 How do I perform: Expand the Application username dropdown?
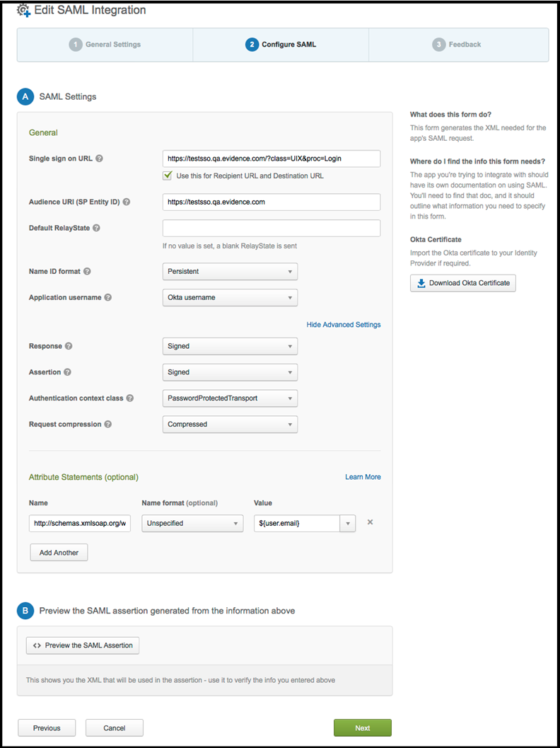tap(231, 297)
